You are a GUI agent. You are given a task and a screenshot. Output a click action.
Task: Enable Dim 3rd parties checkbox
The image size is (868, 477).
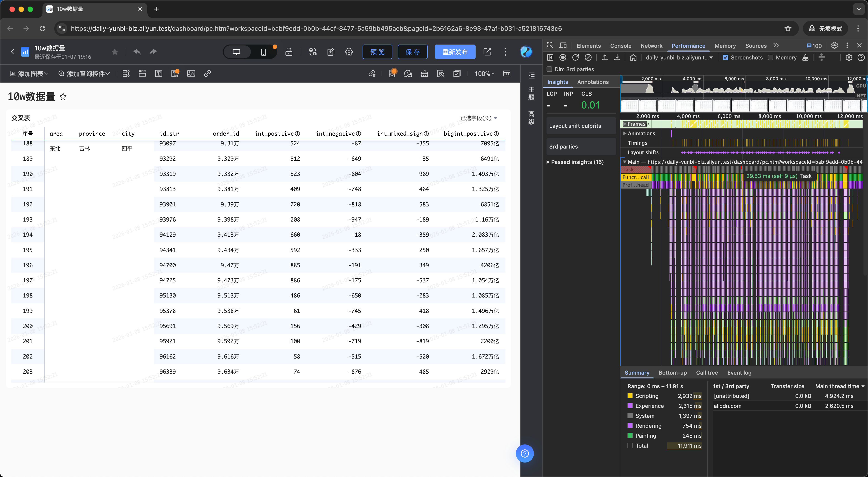tap(549, 69)
